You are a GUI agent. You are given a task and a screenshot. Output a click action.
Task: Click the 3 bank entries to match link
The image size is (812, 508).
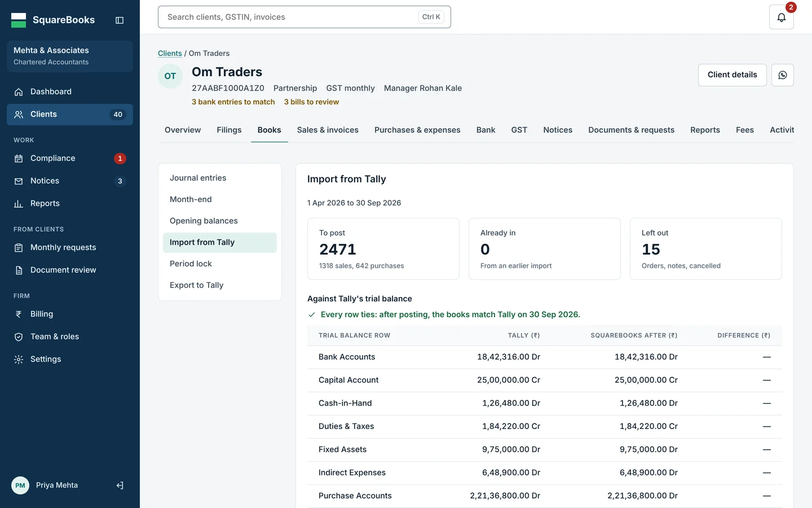tap(233, 102)
